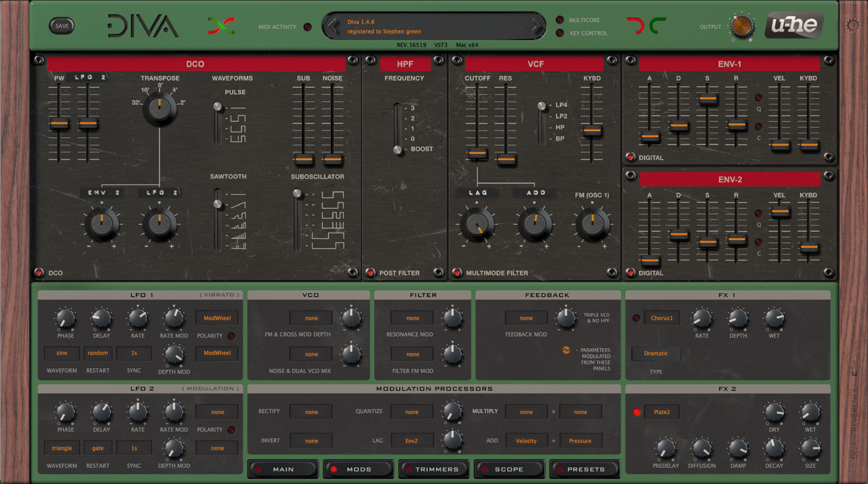Open the ENV-1 module selector header
The height and width of the screenshot is (484, 868).
[x=730, y=64]
